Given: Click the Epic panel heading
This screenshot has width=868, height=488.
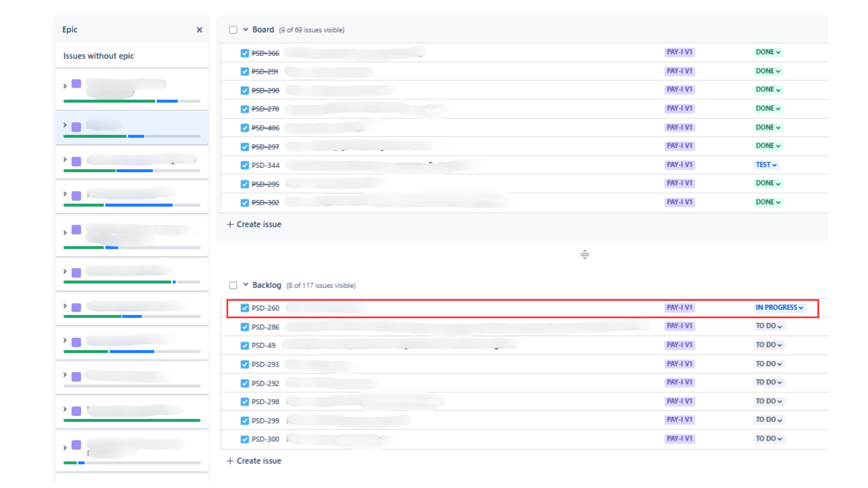Looking at the screenshot, I should pyautogui.click(x=70, y=29).
